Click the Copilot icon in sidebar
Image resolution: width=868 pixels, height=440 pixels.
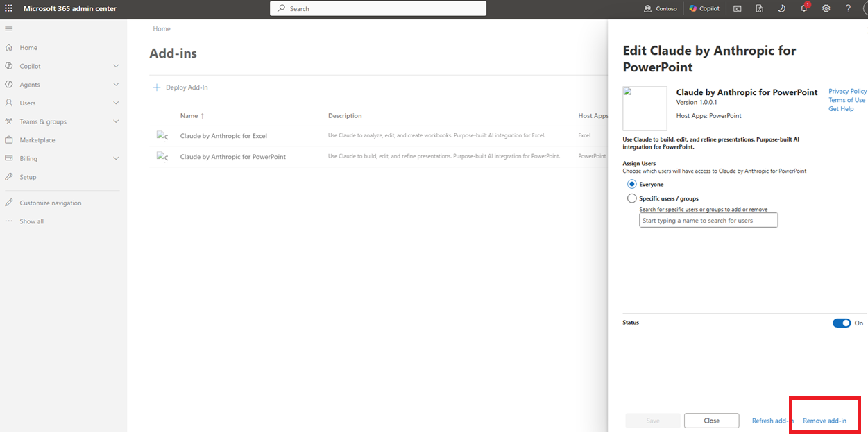click(9, 66)
